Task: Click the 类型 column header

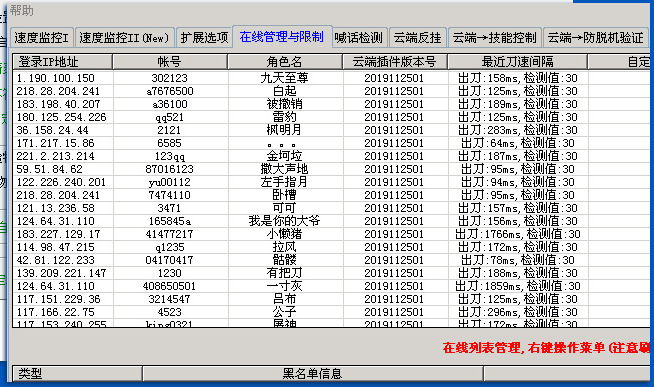Action: (78, 374)
